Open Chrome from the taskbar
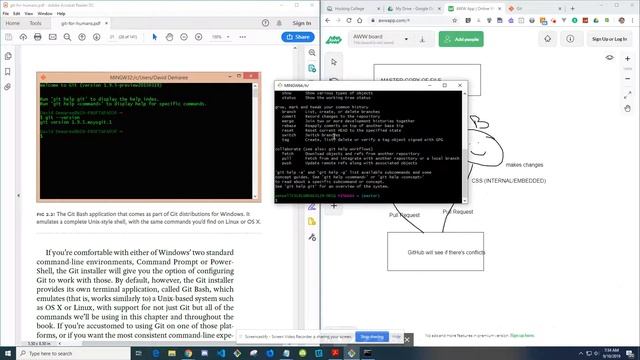This screenshot has width=640, height=360. click(x=188, y=353)
